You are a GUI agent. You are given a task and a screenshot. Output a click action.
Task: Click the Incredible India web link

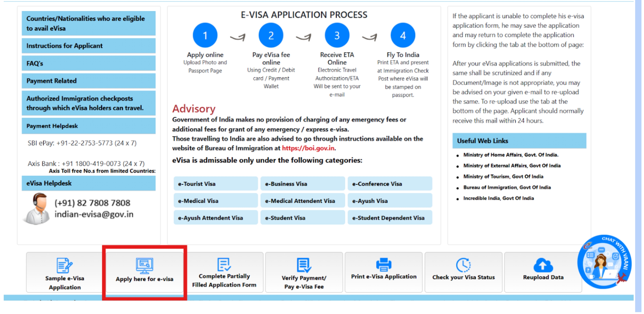coord(498,198)
